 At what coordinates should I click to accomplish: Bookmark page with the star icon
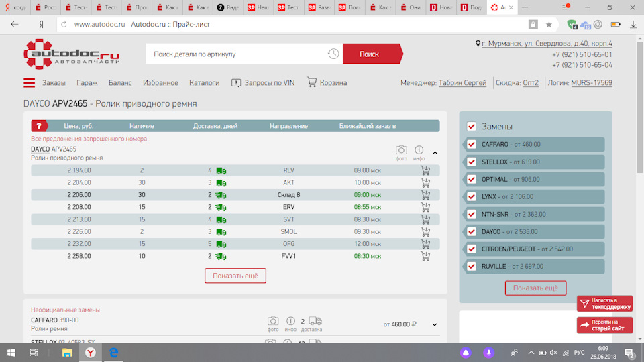549,25
